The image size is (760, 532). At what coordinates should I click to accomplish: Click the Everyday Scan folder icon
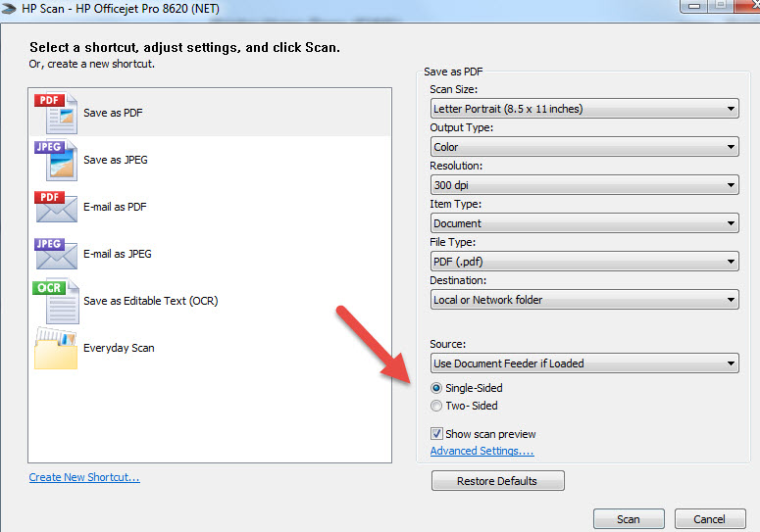56,348
